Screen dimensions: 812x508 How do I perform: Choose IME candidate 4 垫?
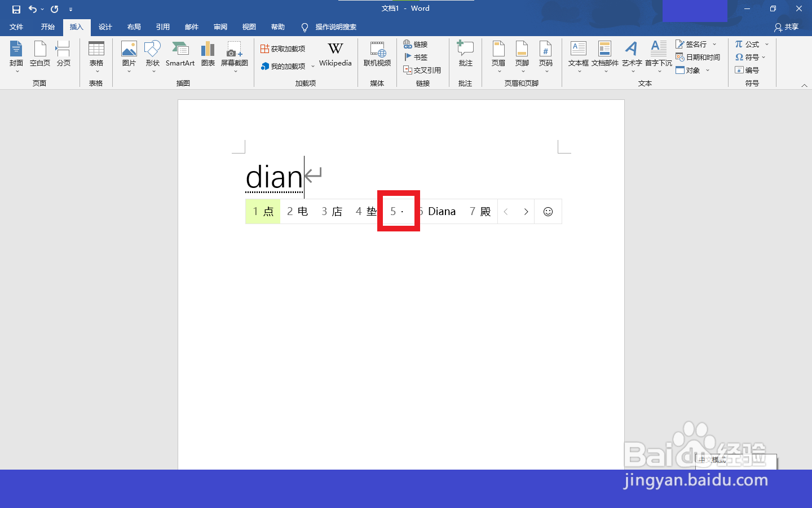coord(366,212)
